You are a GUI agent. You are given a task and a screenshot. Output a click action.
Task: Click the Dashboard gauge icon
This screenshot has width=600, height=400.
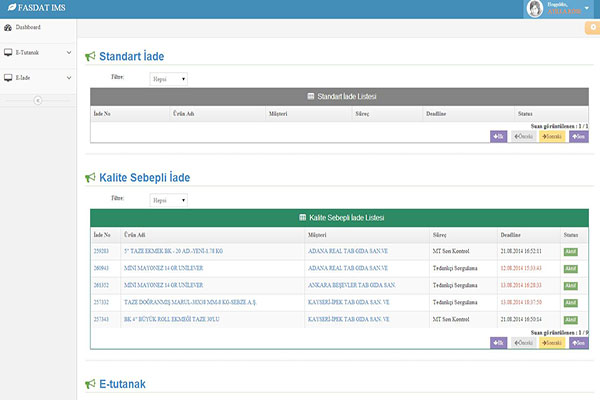[x=8, y=28]
